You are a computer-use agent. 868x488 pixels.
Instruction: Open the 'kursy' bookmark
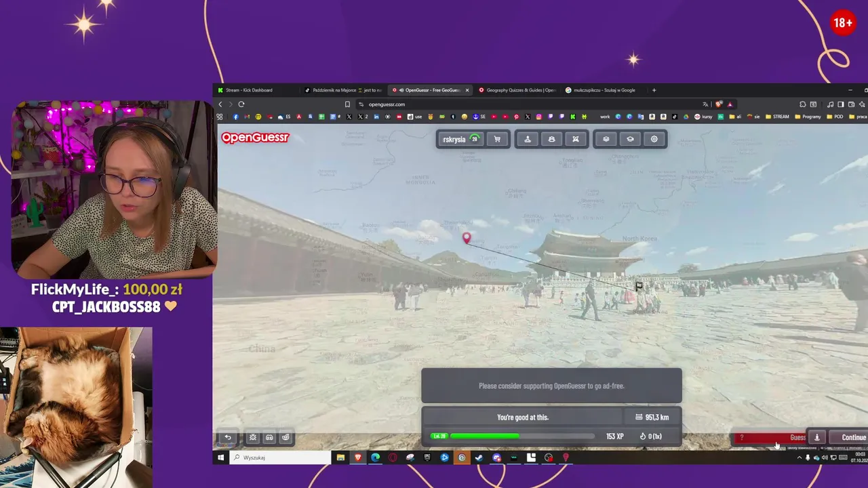(703, 117)
